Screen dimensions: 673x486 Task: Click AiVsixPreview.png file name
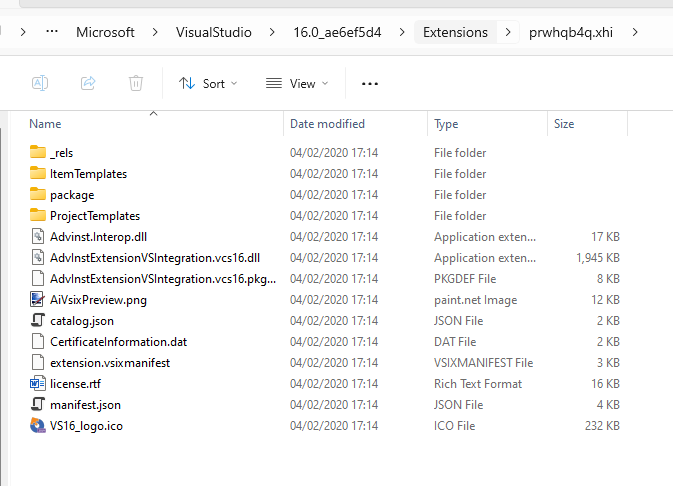(x=98, y=300)
